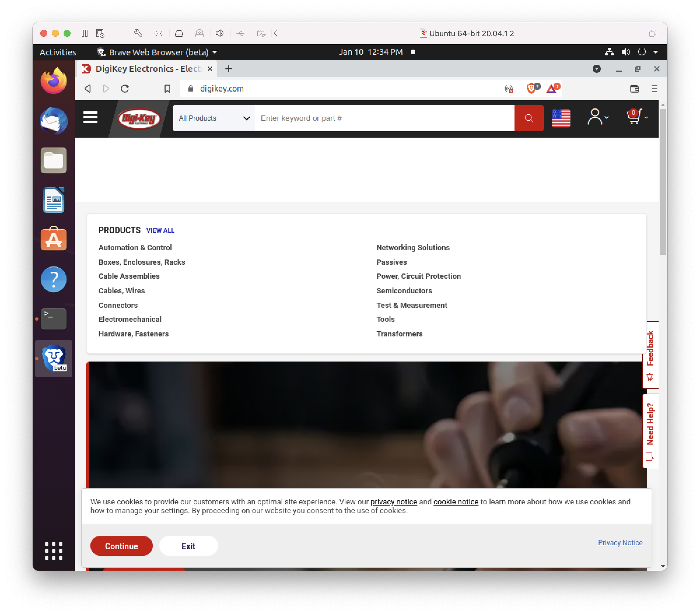
Task: Click Continue to accept cookies
Action: click(121, 546)
